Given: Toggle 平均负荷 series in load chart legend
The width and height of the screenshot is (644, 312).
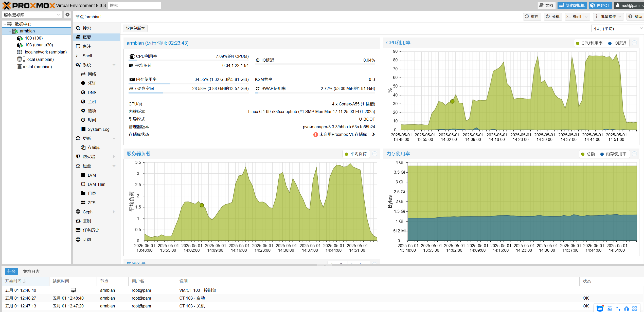Looking at the screenshot, I should click(356, 154).
